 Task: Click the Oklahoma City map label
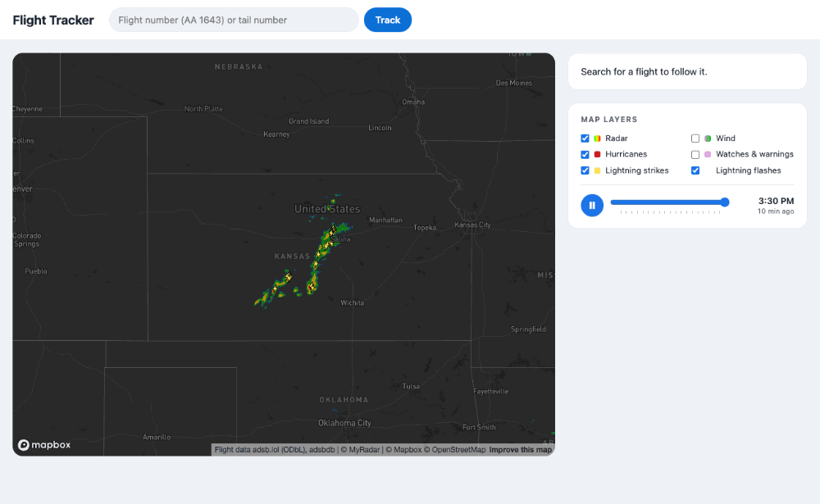coord(344,423)
